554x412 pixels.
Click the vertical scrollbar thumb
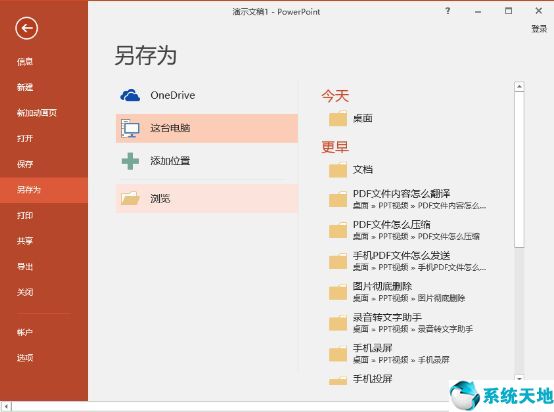point(519,169)
